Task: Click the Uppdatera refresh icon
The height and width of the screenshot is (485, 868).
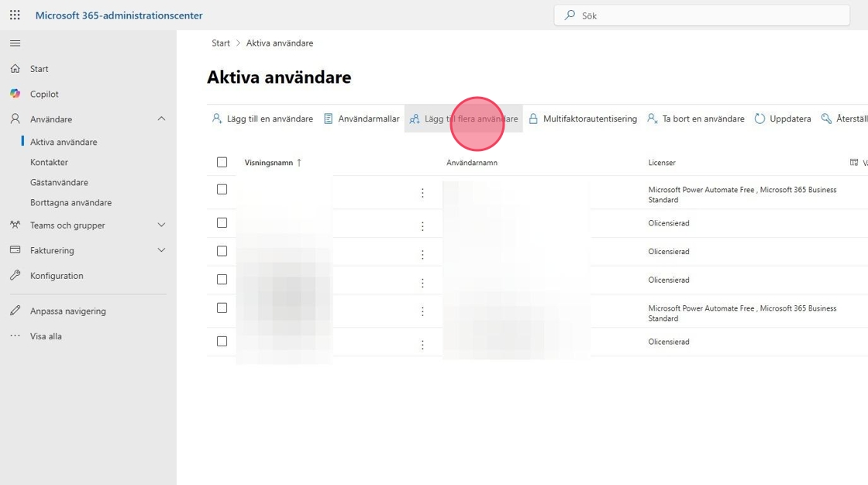Action: (x=760, y=119)
